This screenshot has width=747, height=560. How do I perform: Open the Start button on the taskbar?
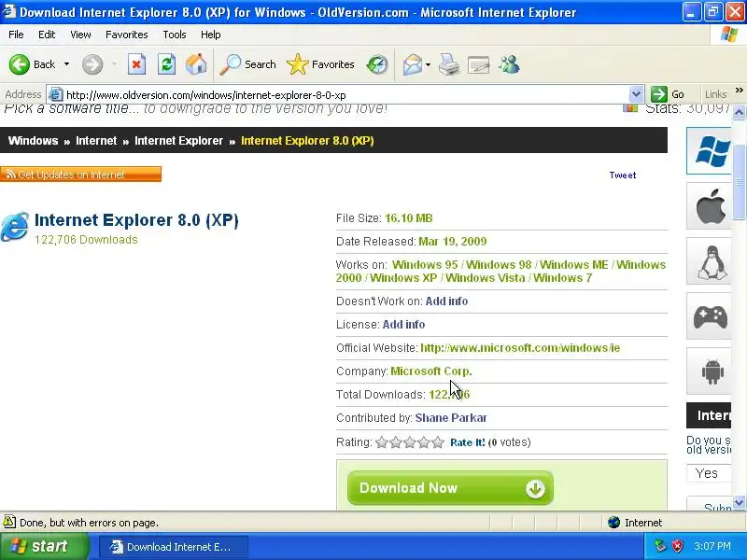point(44,546)
